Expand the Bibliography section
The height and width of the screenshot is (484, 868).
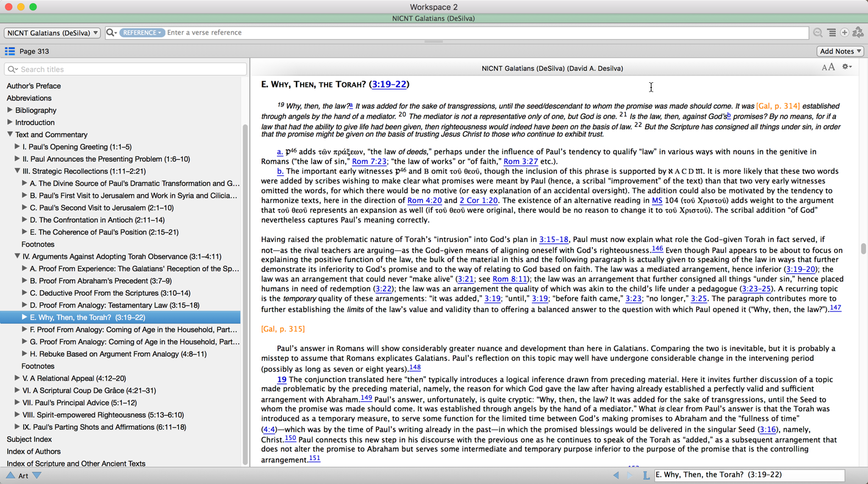click(x=10, y=110)
